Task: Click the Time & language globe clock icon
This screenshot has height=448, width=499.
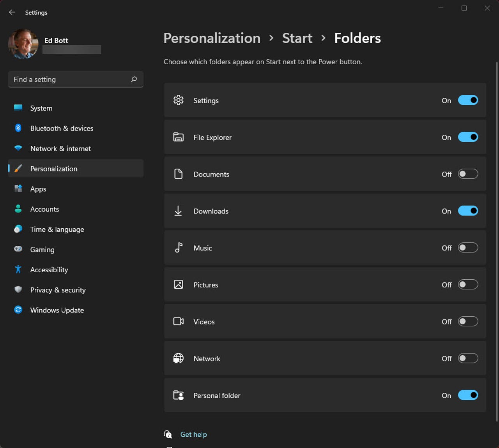Action: (18, 229)
